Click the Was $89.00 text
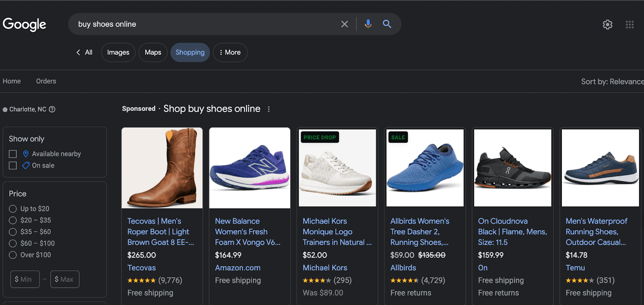The image size is (644, 305). coord(323,293)
